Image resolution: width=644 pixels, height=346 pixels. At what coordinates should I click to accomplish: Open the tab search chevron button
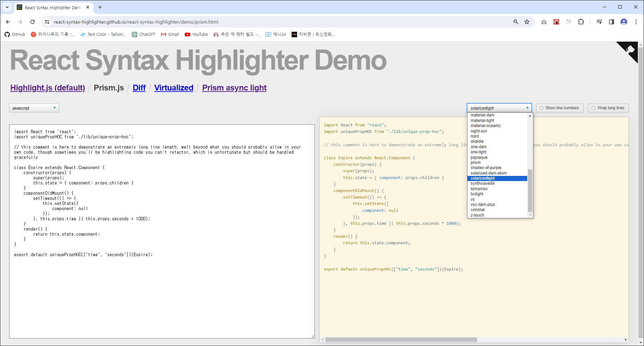[7, 7]
